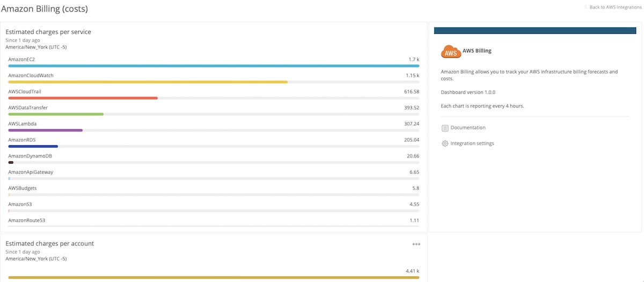Viewport: 644px width, 282px height.
Task: Click the account charges 4.41 k bar
Action: point(214,278)
